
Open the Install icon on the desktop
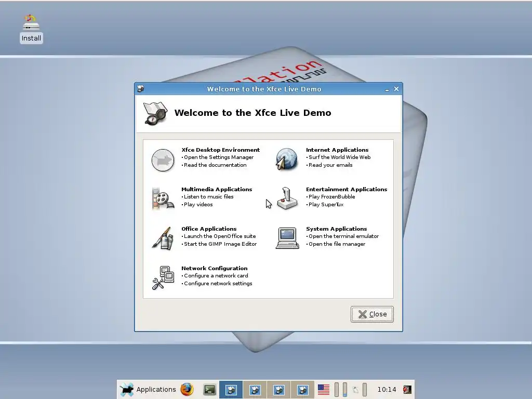coord(31,29)
